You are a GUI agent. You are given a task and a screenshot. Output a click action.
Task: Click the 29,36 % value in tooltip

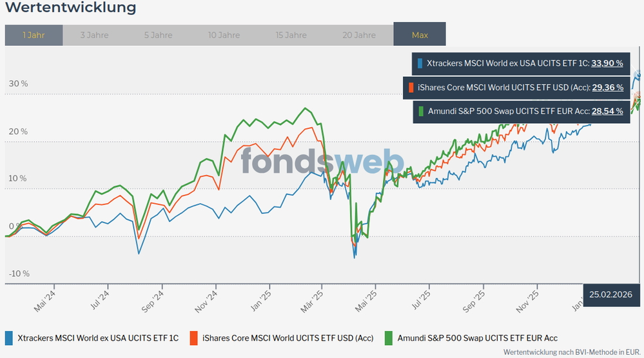pyautogui.click(x=608, y=88)
